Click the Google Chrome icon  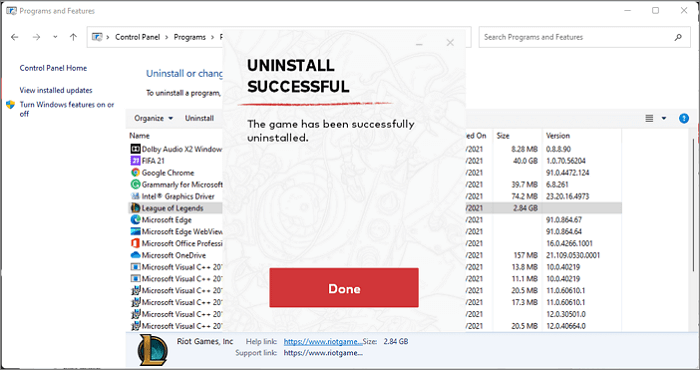[x=135, y=172]
